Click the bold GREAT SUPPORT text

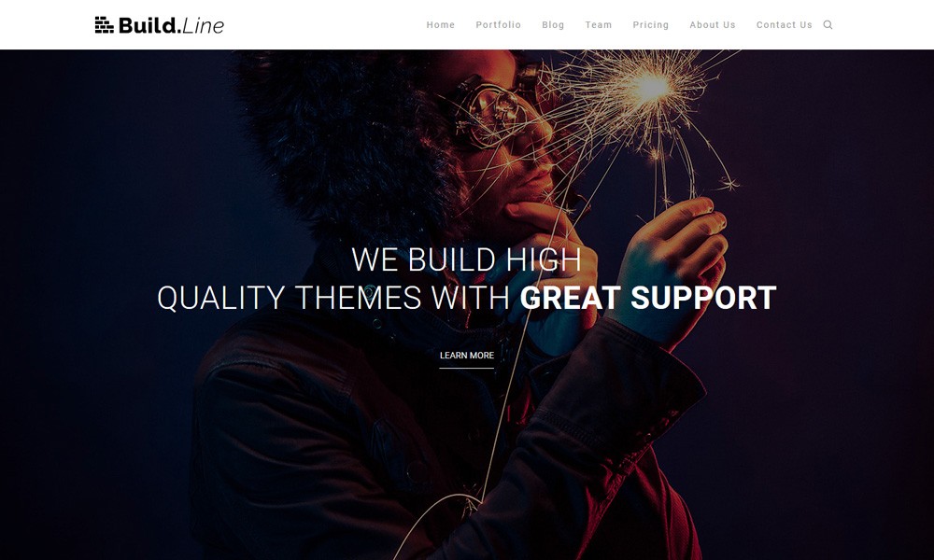pos(648,298)
